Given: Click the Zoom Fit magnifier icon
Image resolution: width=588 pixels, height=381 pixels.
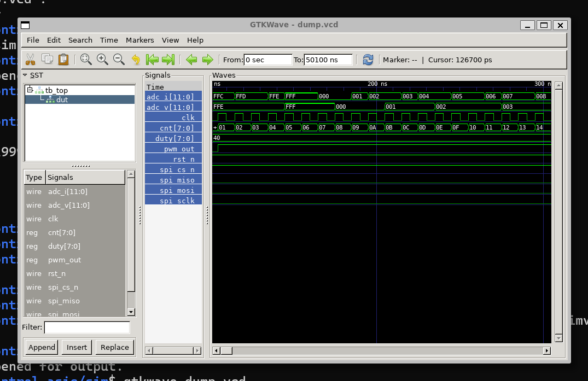Looking at the screenshot, I should point(86,60).
